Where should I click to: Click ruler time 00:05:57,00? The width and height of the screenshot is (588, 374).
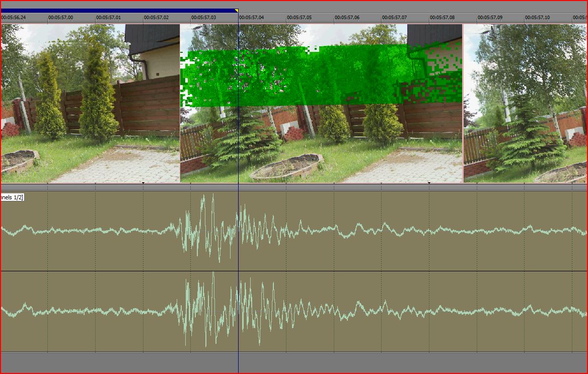[x=61, y=18]
